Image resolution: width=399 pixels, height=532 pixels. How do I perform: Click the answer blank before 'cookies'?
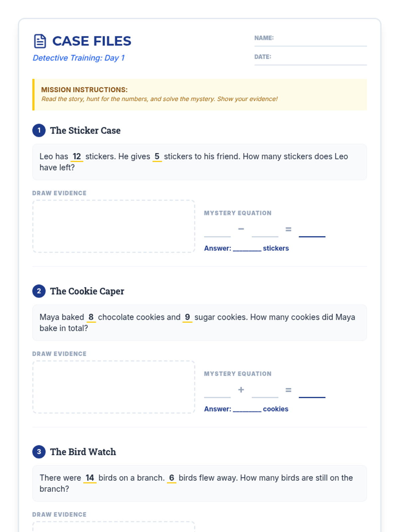pyautogui.click(x=247, y=409)
